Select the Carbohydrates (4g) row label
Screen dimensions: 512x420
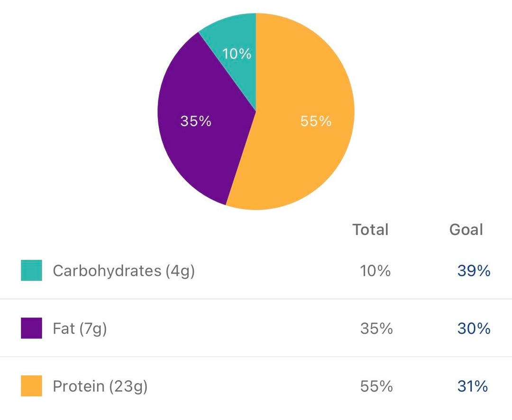[x=124, y=271]
